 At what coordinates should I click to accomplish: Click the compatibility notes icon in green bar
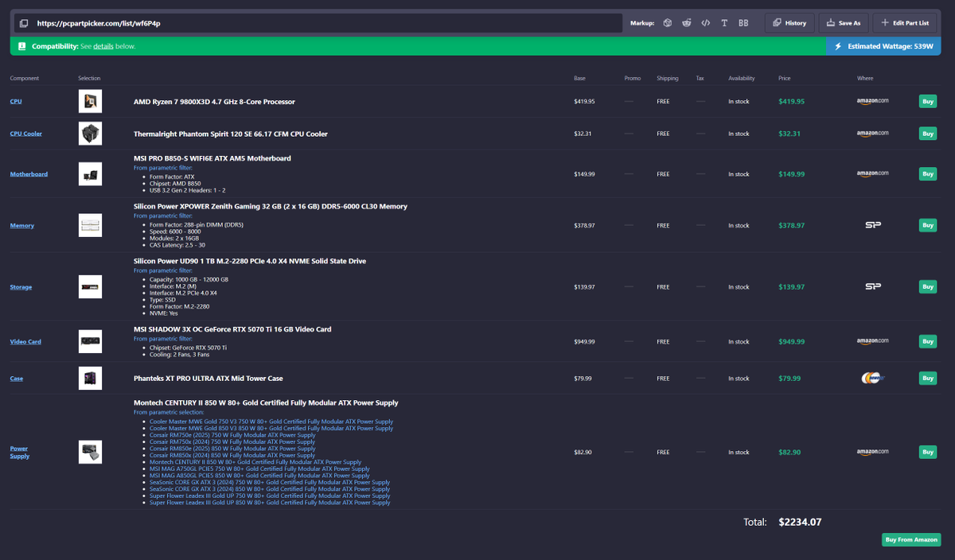coord(22,46)
